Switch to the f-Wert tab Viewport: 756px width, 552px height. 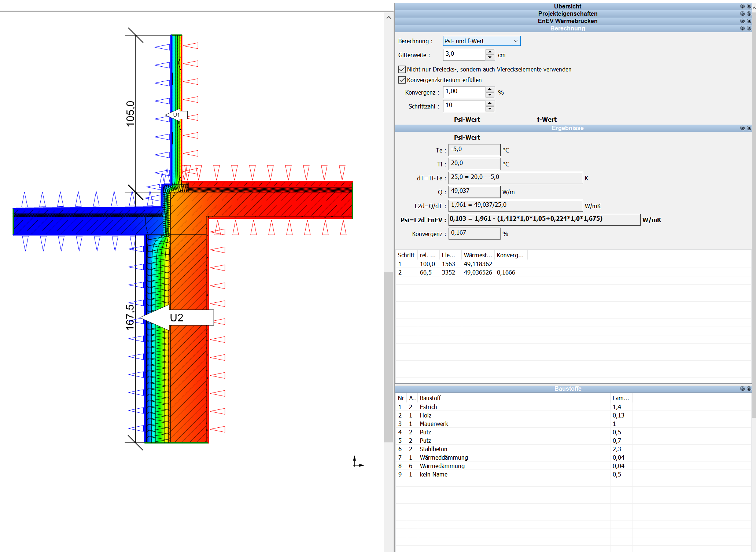point(547,119)
